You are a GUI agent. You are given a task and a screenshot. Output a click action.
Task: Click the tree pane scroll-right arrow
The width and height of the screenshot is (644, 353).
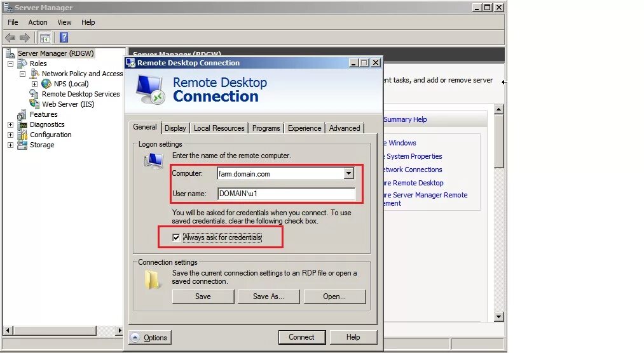[119, 330]
